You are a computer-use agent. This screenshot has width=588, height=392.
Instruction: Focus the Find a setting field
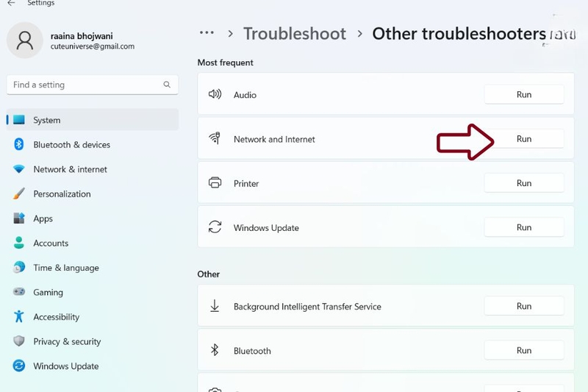[x=93, y=85]
